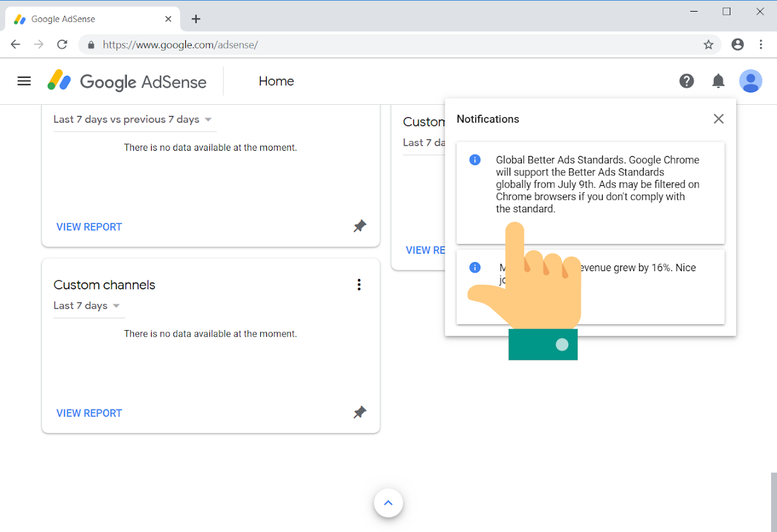
Task: Open Global Better Ads Standards notification
Action: click(591, 193)
